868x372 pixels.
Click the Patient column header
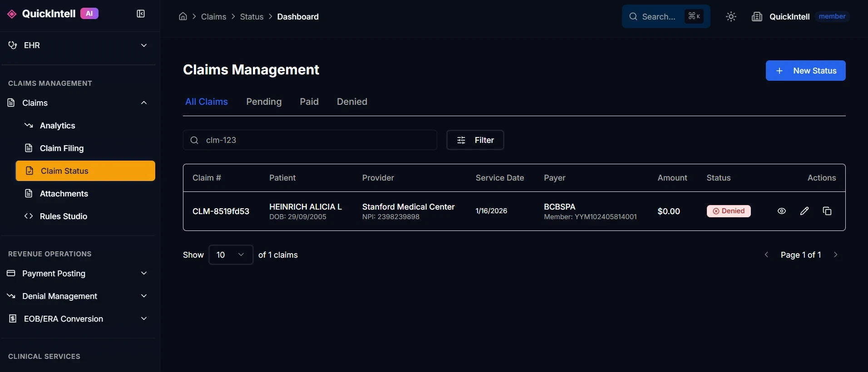(282, 178)
